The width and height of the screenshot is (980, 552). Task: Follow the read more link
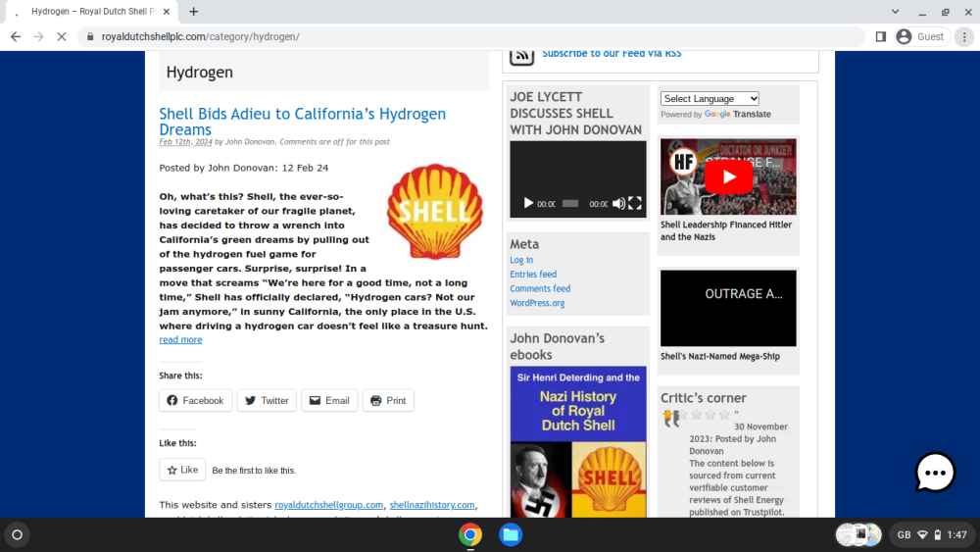[x=180, y=339]
